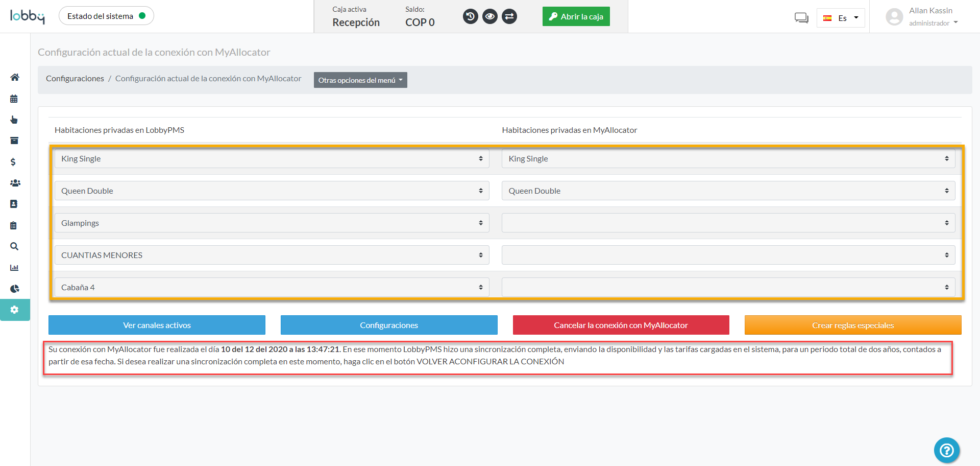The height and width of the screenshot is (466, 980).
Task: Open the Es language dropdown
Action: tap(841, 18)
